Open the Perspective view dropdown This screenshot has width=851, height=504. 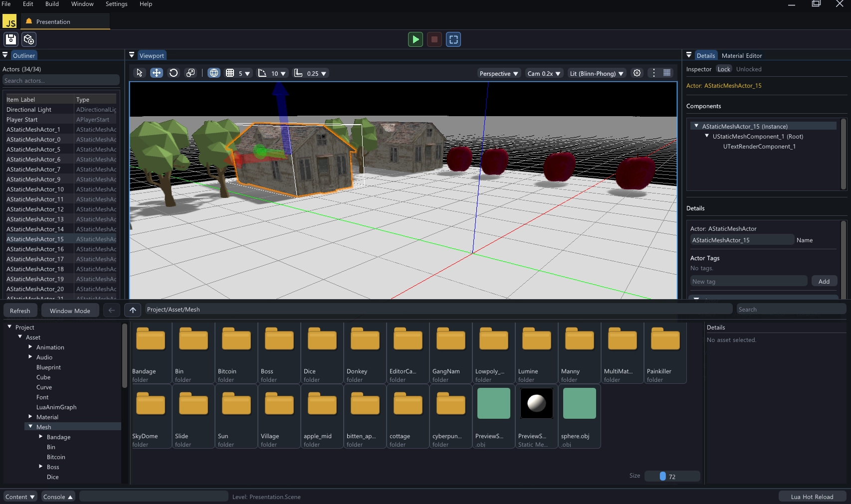[499, 73]
